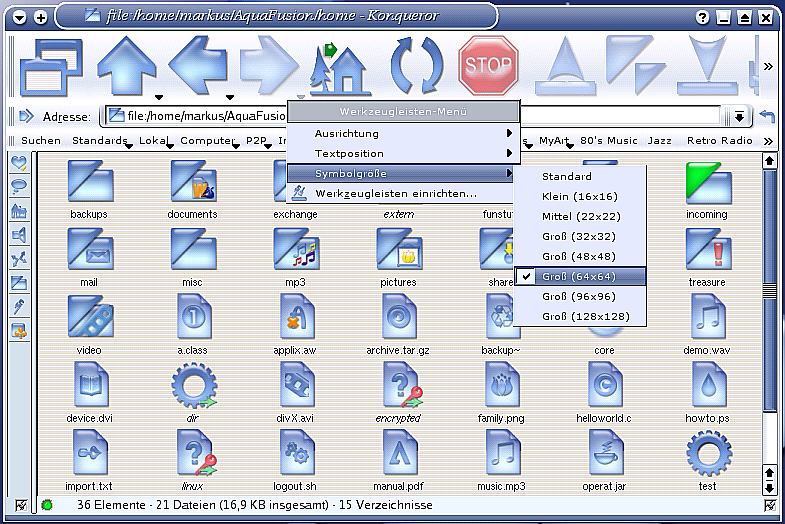785x524 pixels.
Task: Open the speech bubble sidebar icon
Action: pos(19,187)
